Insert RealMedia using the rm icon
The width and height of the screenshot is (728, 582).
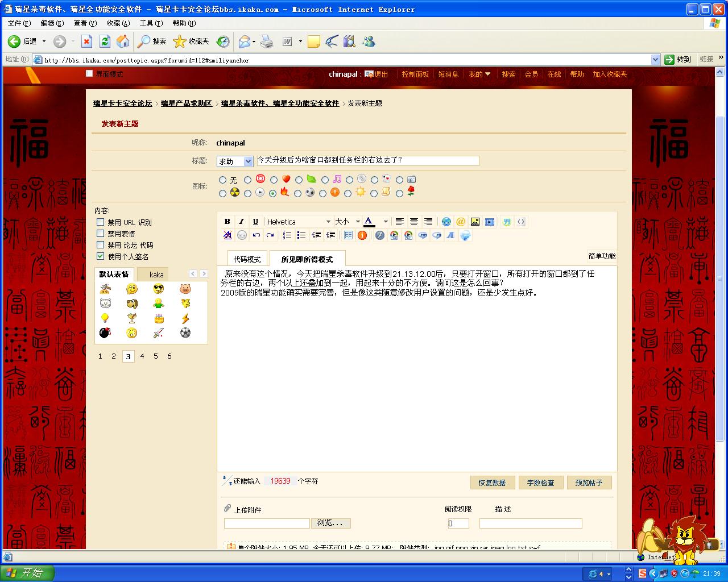(423, 235)
